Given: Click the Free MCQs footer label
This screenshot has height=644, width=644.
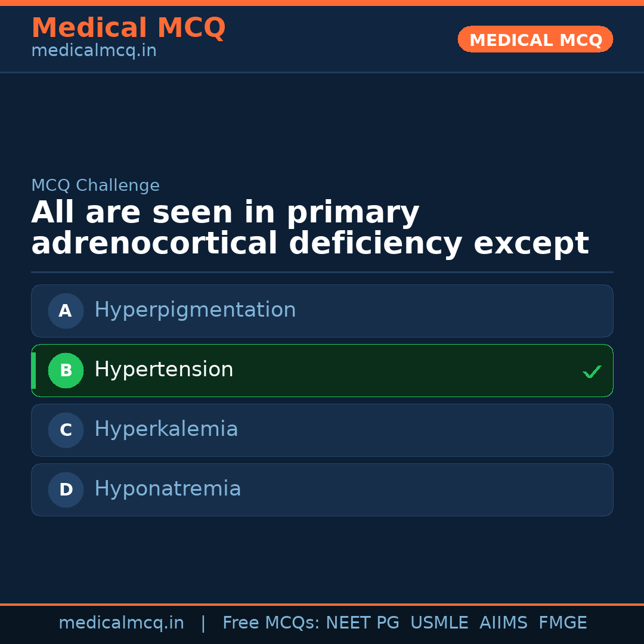Looking at the screenshot, I should [270, 623].
